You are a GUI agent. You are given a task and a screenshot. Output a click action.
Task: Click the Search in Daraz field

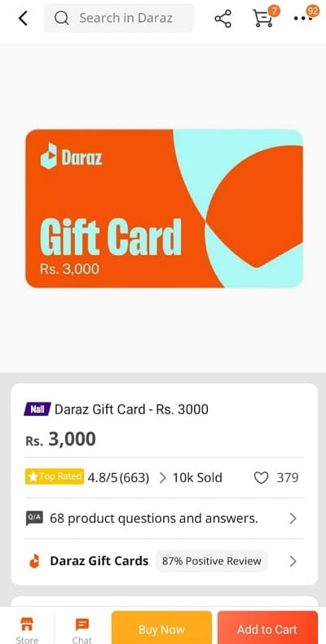click(x=118, y=18)
